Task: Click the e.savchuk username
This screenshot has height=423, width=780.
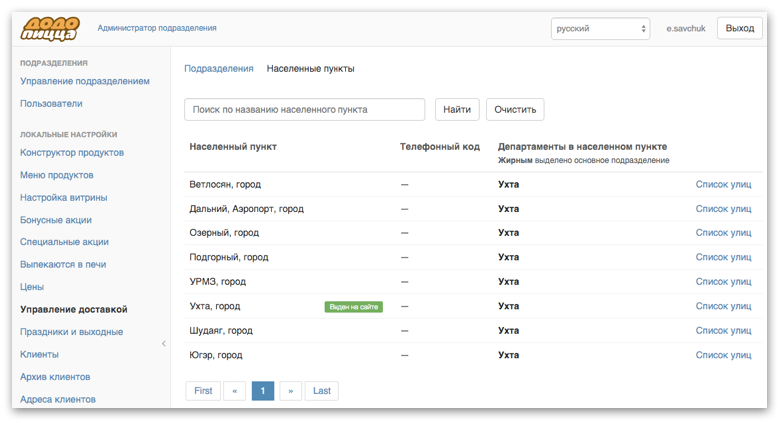Action: tap(685, 28)
